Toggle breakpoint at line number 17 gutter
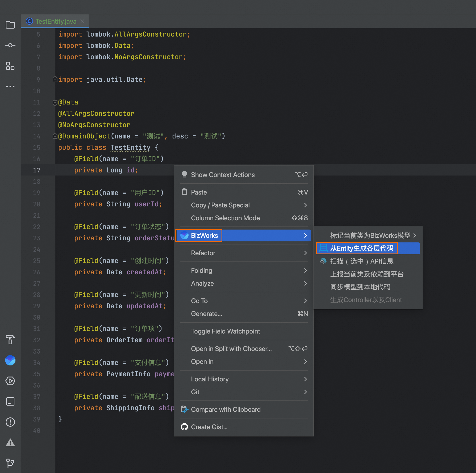 [x=37, y=170]
